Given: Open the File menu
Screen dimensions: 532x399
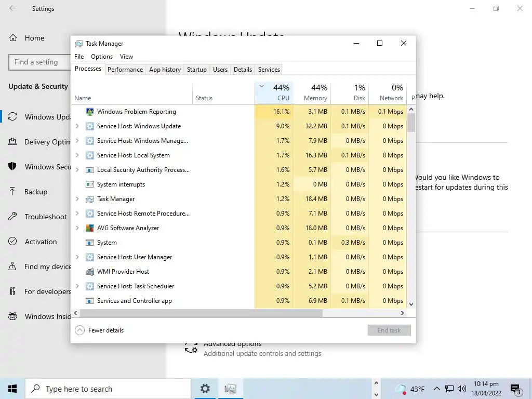Looking at the screenshot, I should [x=79, y=57].
